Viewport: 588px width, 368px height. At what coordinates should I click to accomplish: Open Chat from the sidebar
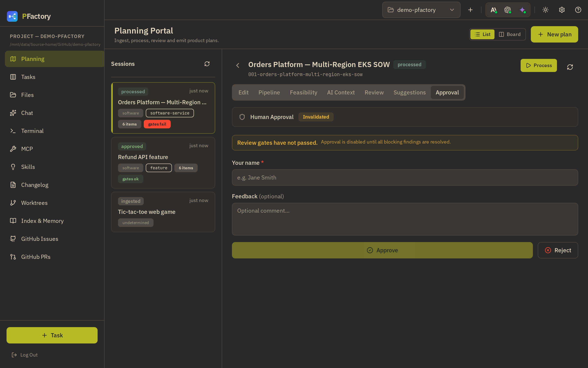point(55,113)
